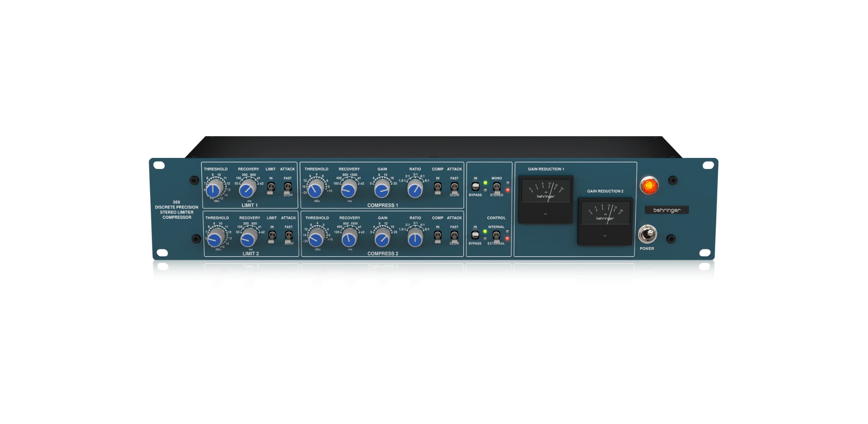Toggle the Limit 1 IN switch
Screen dimensions: 868x424
271,187
